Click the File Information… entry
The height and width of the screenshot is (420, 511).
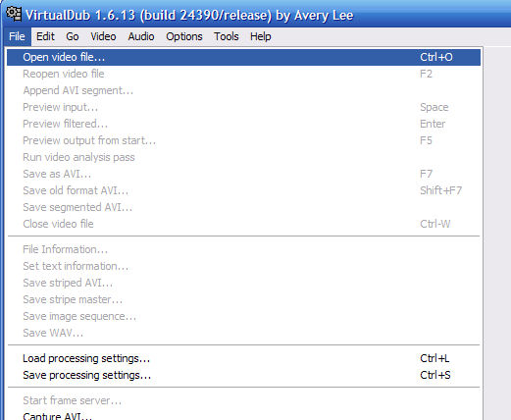243,249
